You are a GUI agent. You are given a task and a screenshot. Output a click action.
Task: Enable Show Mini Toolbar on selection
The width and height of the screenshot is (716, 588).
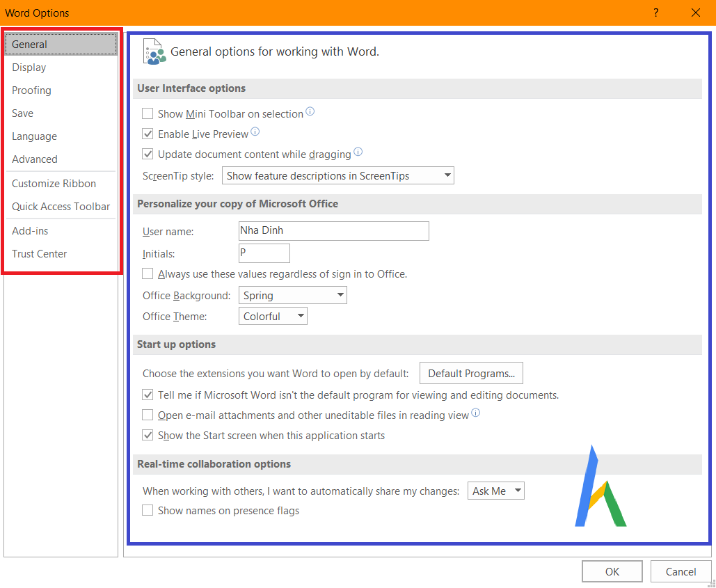pyautogui.click(x=148, y=113)
